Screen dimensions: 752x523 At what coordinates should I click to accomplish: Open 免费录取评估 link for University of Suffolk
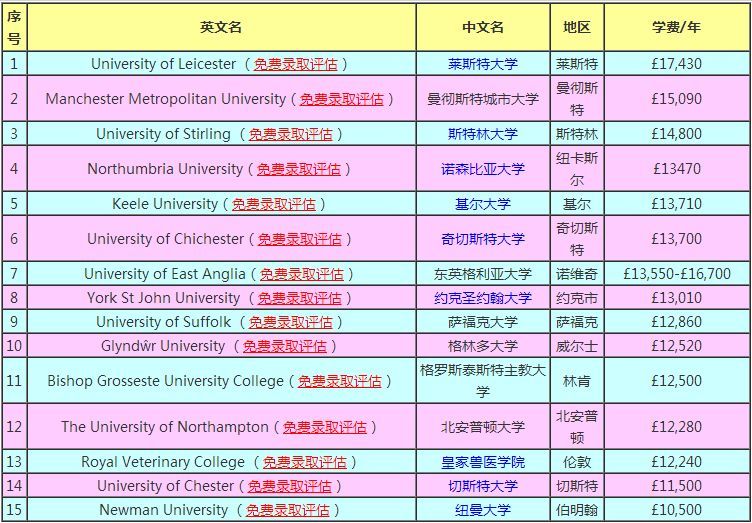tap(290, 322)
